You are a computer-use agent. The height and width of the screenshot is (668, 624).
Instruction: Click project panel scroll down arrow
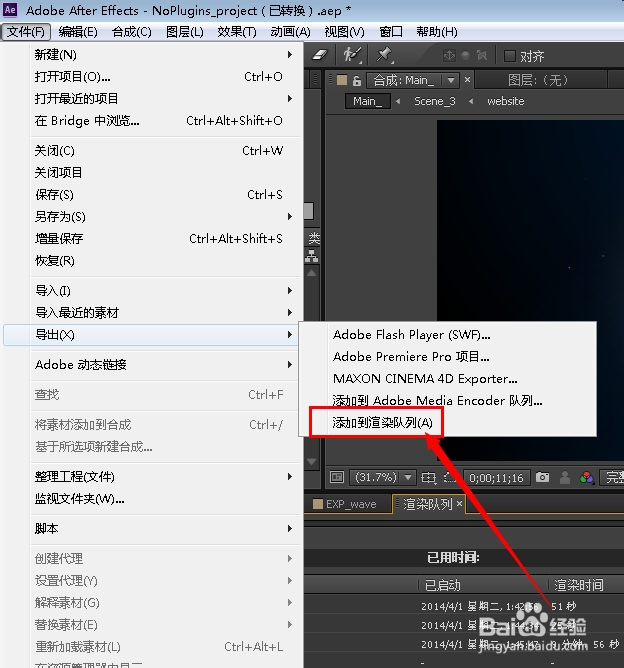coord(312,461)
